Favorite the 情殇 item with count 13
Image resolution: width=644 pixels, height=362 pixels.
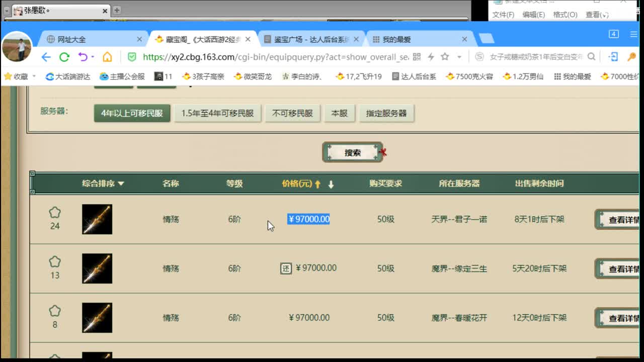pyautogui.click(x=55, y=262)
